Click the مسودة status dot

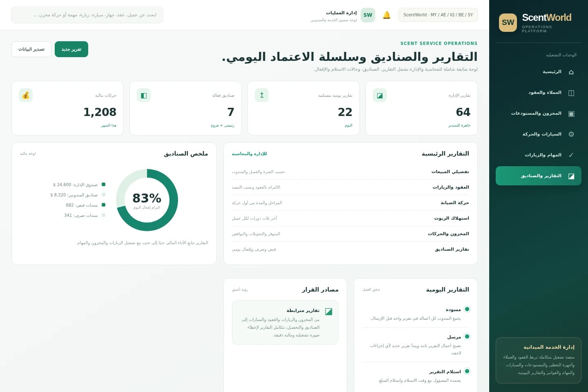pyautogui.click(x=467, y=309)
